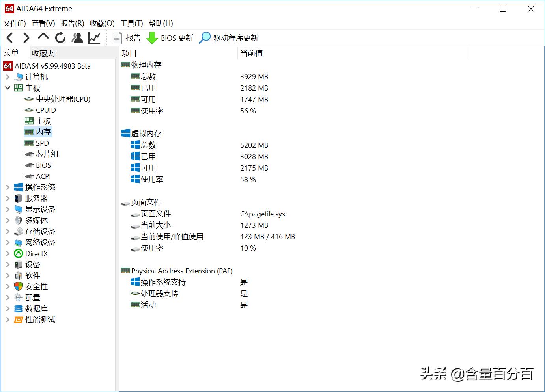
Task: Click the up-to-parent arrow icon
Action: (43, 37)
